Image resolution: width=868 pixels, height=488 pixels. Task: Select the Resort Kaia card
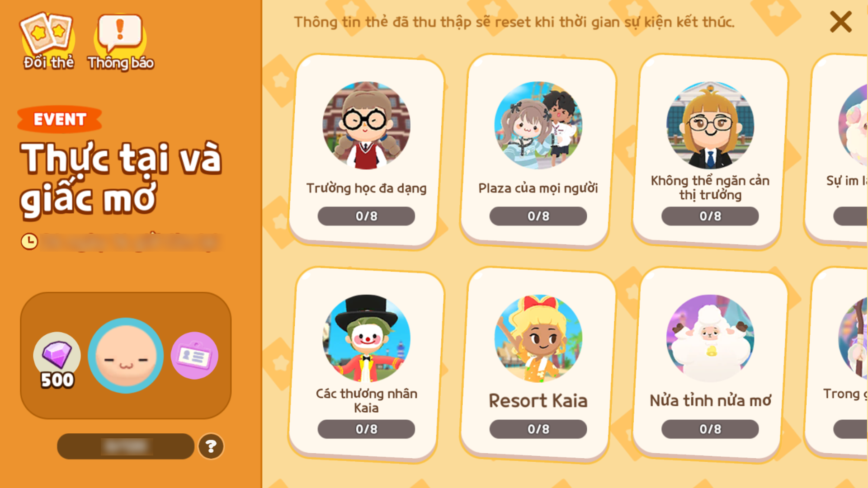538,364
